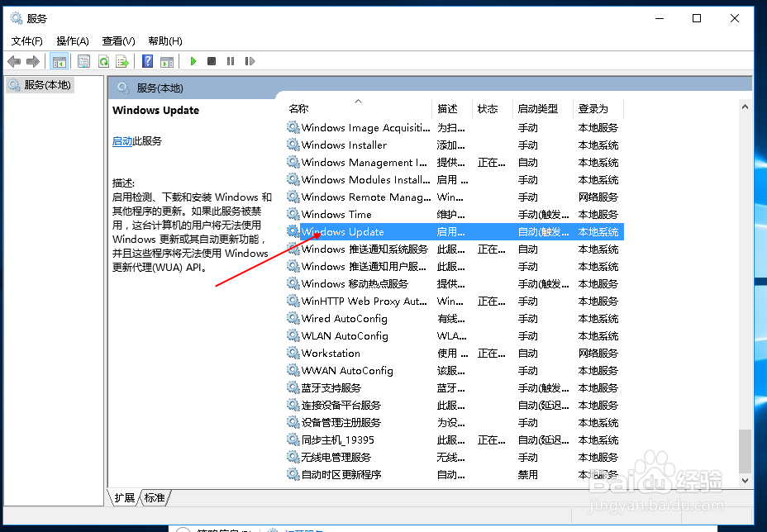Image resolution: width=767 pixels, height=532 pixels.
Task: Open the 查看(V) menu
Action: pos(118,41)
